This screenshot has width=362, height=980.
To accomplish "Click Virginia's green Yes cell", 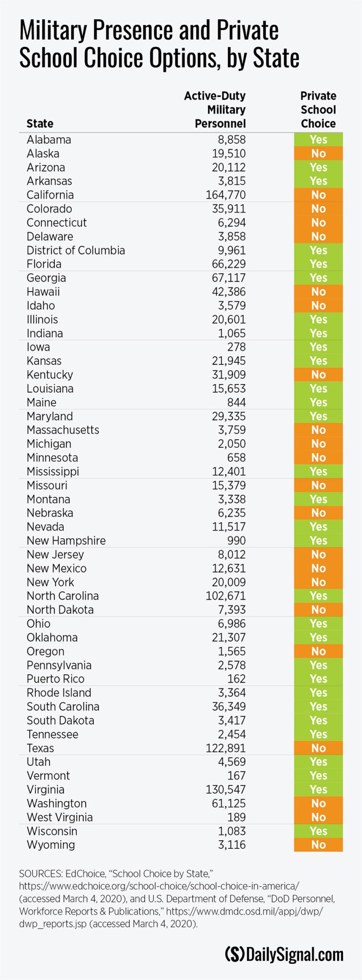I will [318, 789].
